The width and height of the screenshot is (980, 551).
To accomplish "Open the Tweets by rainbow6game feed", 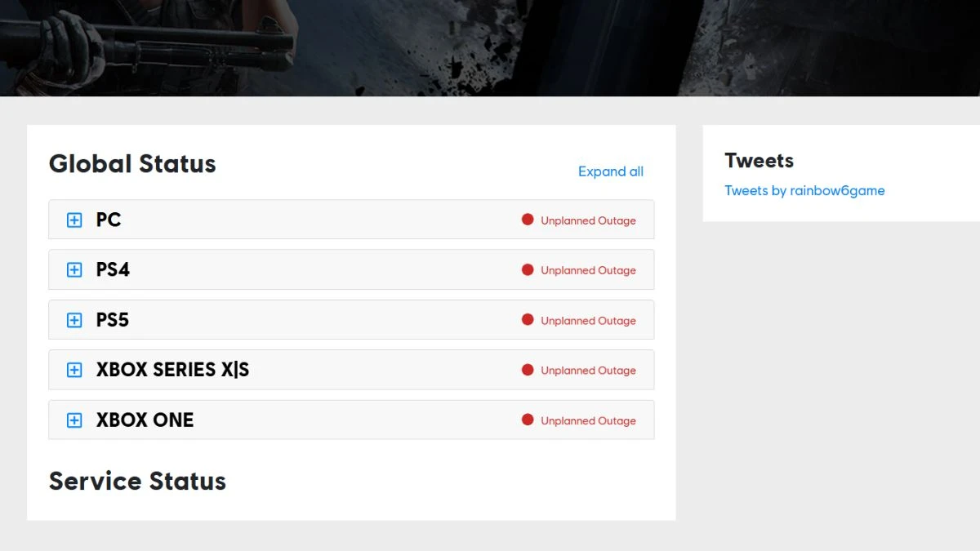I will (804, 190).
